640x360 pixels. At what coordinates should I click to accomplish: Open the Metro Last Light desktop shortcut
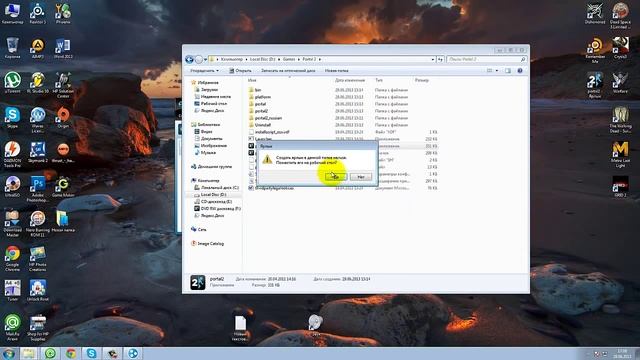pyautogui.click(x=620, y=154)
